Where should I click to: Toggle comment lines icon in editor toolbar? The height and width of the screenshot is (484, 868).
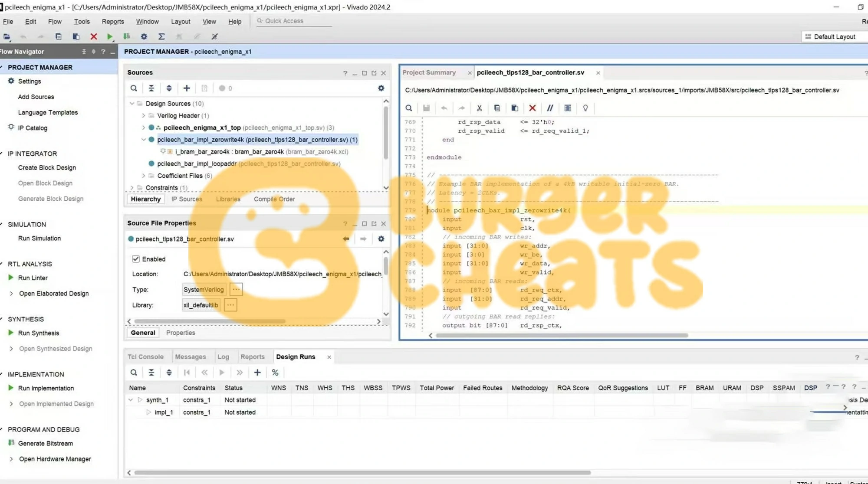(x=550, y=108)
